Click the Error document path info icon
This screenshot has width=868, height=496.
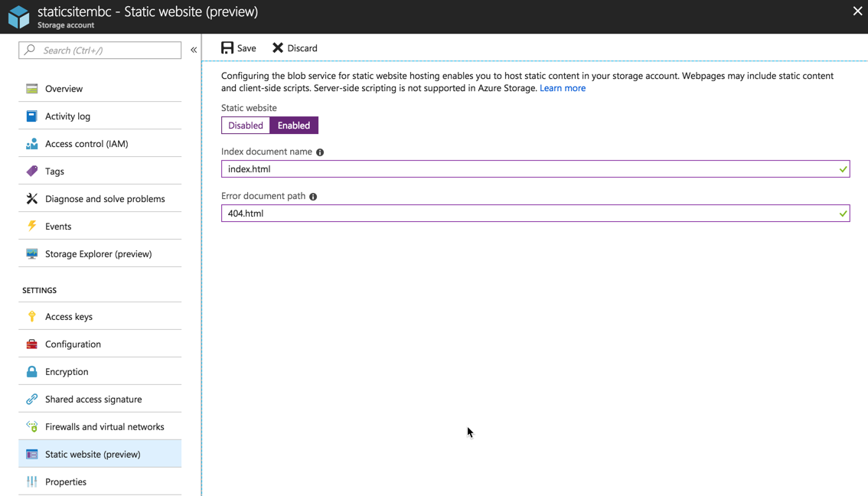(313, 197)
